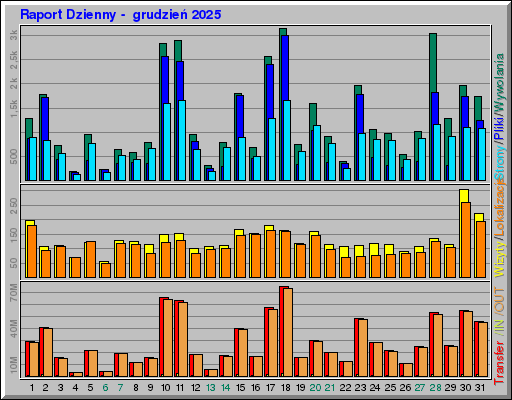The width and height of the screenshot is (512, 400).
Task: Click day label '18' on the x-axis
Action: (x=286, y=388)
